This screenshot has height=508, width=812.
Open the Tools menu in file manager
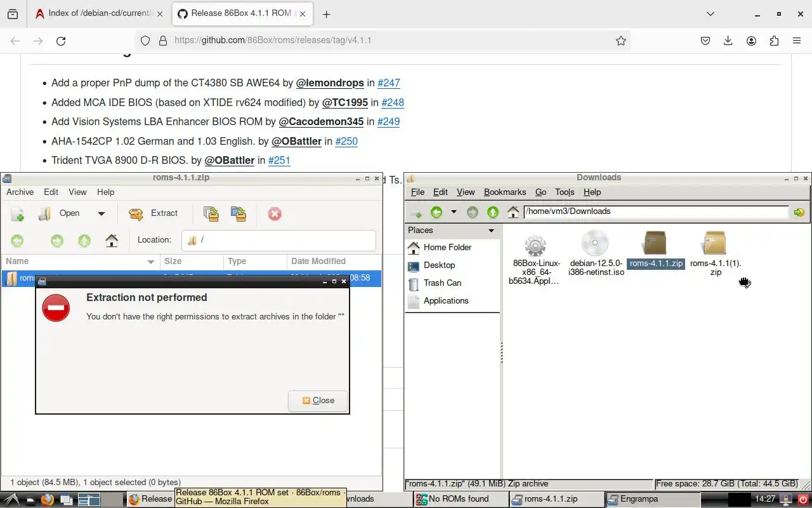click(565, 192)
